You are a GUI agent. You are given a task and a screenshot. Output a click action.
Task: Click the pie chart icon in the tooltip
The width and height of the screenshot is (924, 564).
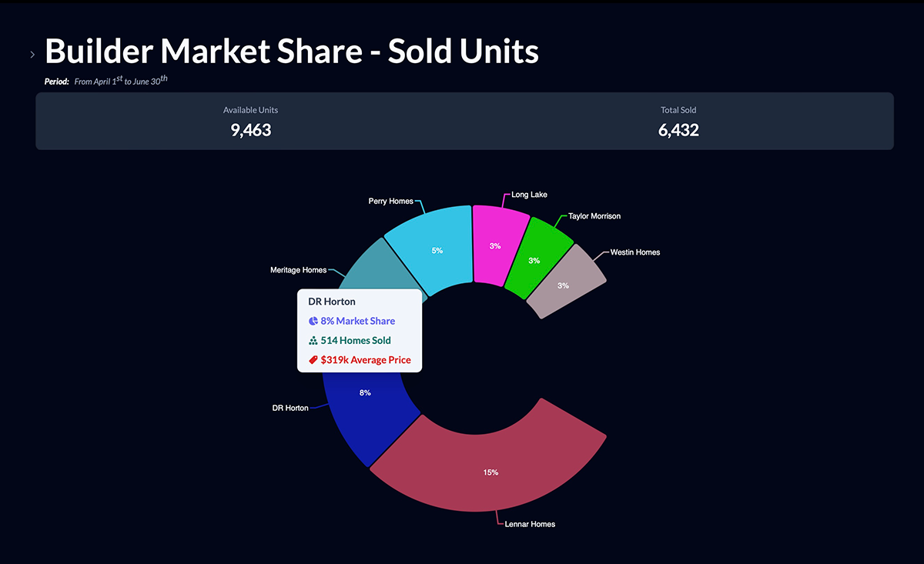pyautogui.click(x=313, y=321)
